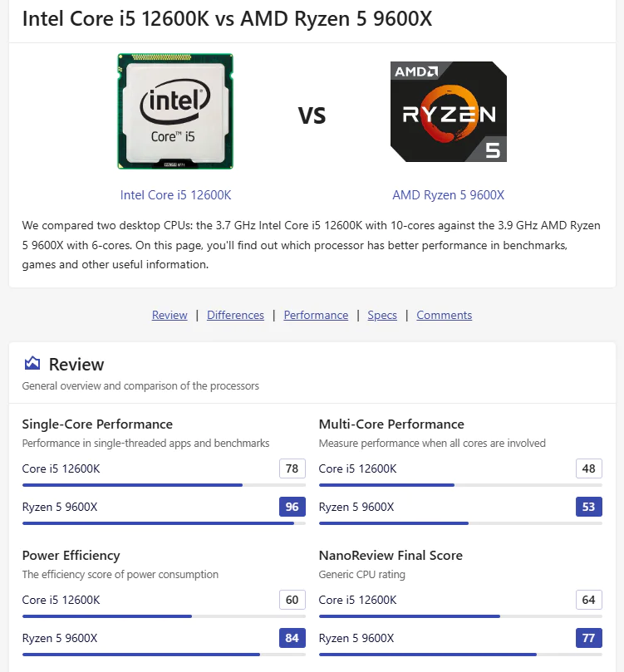Jump to the Review section link
The image size is (624, 672).
(170, 316)
